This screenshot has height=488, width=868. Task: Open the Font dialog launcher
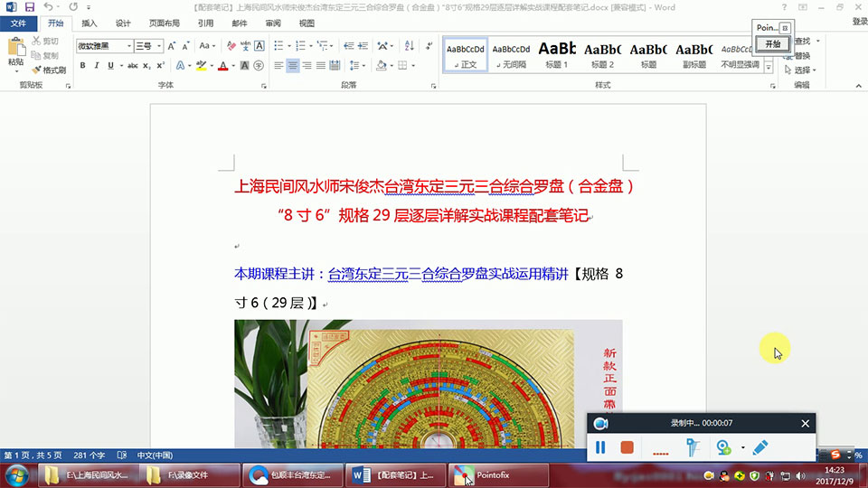tap(264, 86)
